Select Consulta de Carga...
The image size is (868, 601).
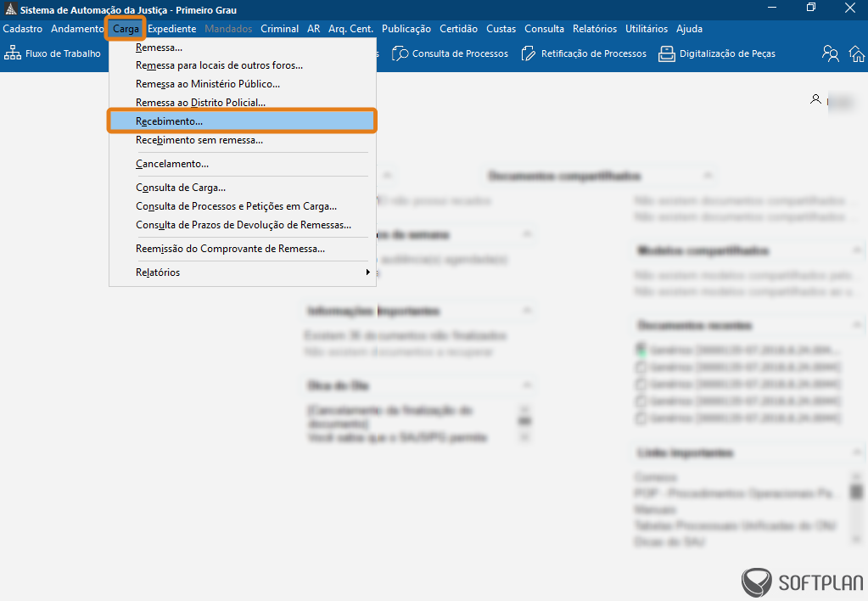[243, 188]
